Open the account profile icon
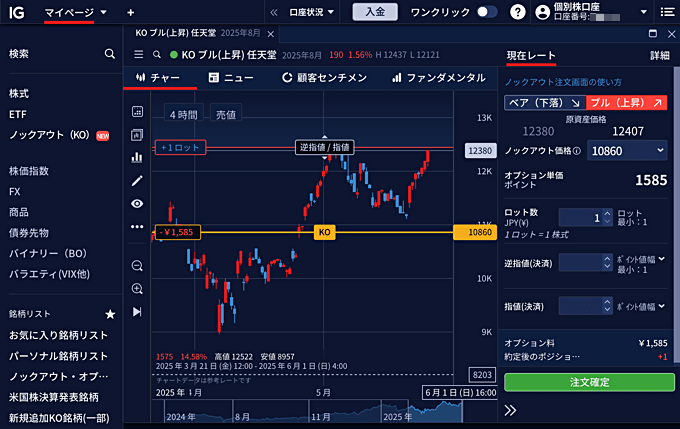This screenshot has width=680, height=429. (x=542, y=12)
